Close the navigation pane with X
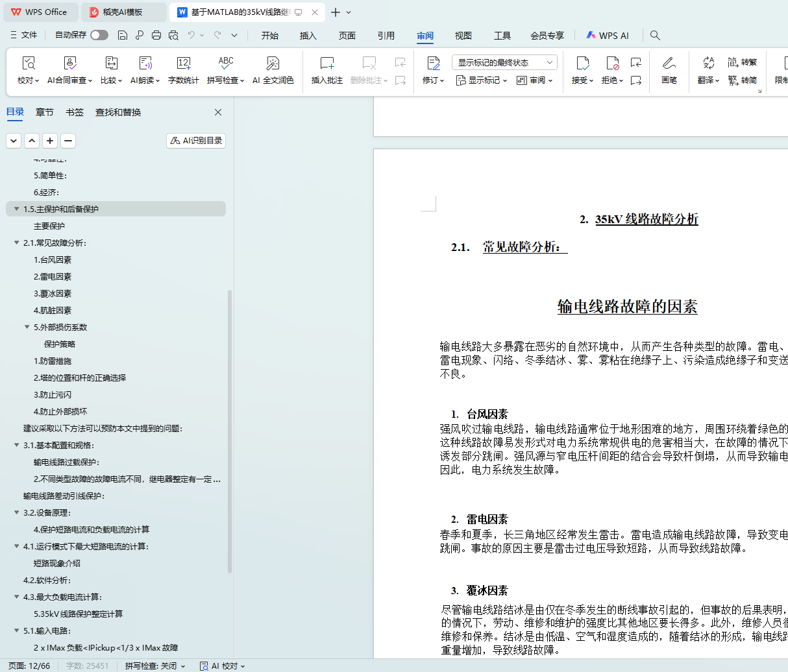 218,112
